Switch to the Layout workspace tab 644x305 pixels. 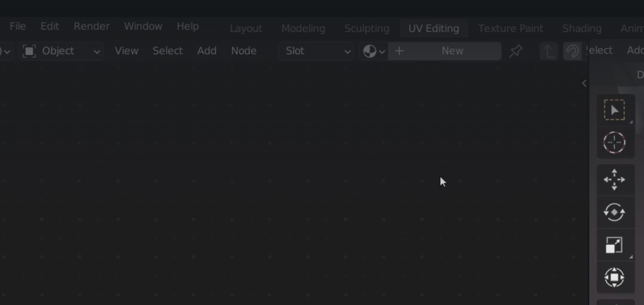(x=246, y=29)
